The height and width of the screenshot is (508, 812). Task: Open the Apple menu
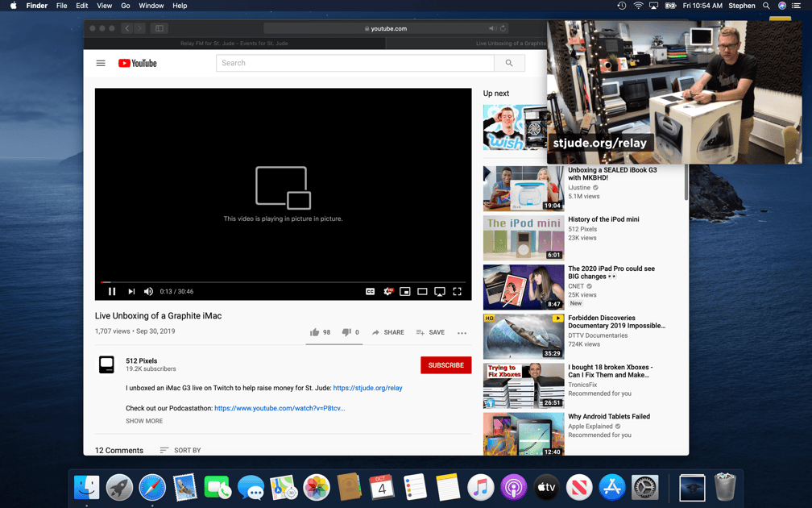pos(14,6)
